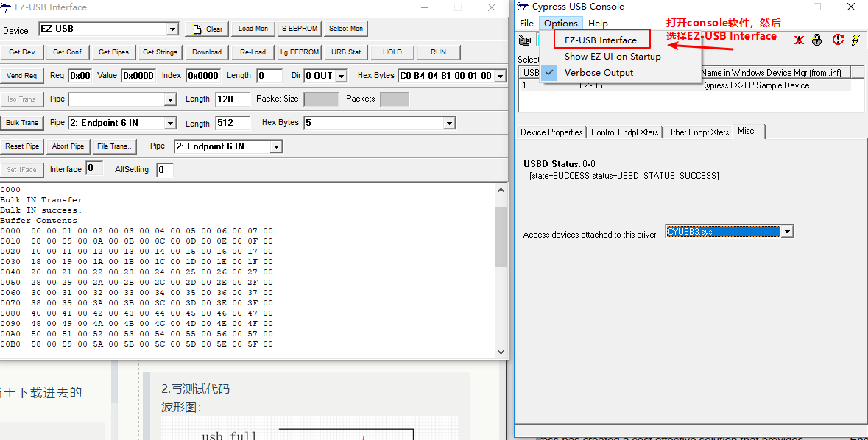The image size is (868, 440).
Task: Switch to Device Properties tab
Action: click(551, 132)
